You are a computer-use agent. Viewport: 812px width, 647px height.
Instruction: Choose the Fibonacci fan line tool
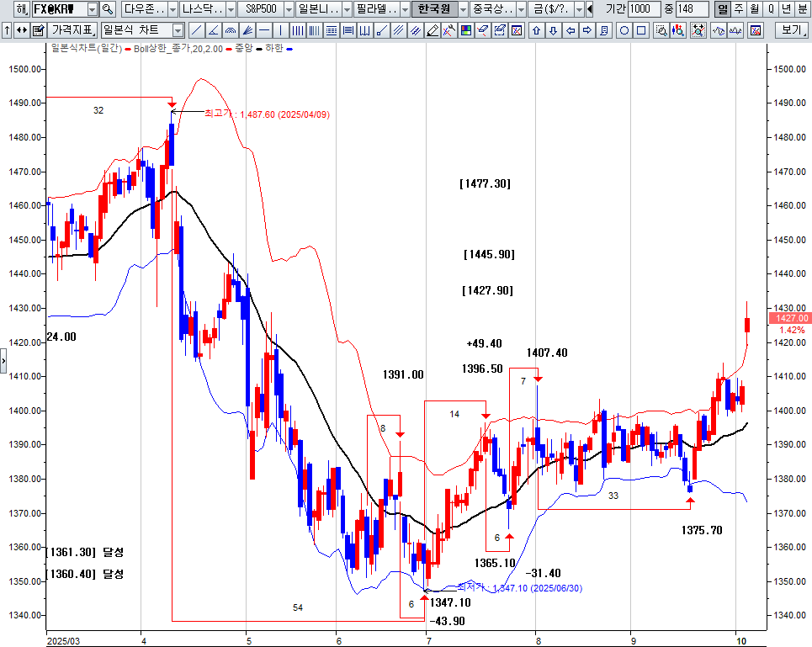click(x=247, y=31)
